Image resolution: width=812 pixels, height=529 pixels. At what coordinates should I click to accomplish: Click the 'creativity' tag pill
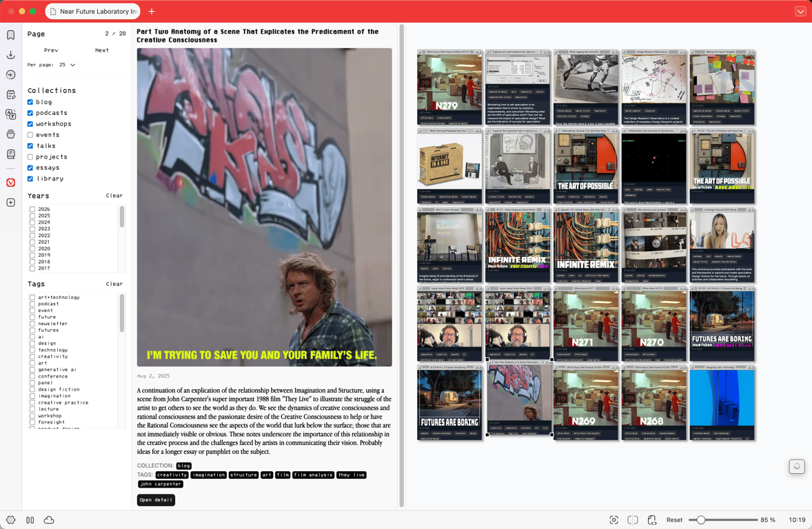click(x=172, y=475)
